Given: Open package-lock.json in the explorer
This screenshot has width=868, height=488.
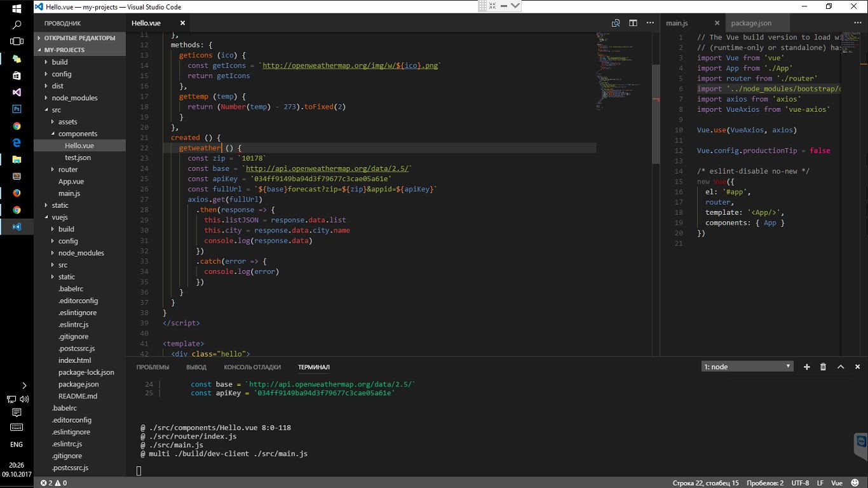Looking at the screenshot, I should click(x=86, y=372).
